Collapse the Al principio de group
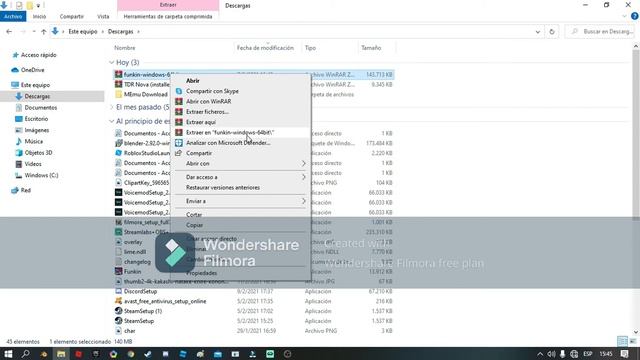Viewport: 640px width, 360px height. 111,121
